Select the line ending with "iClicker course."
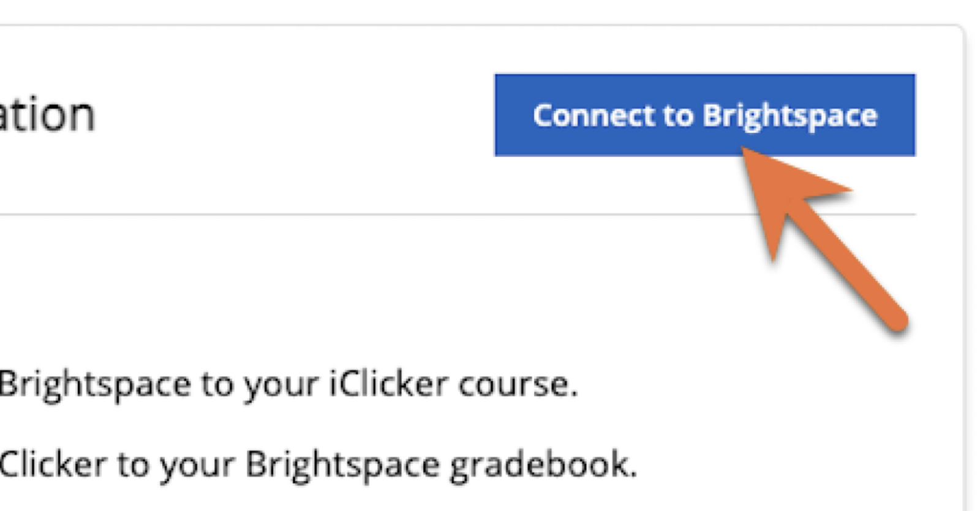Image resolution: width=980 pixels, height=511 pixels. click(288, 385)
